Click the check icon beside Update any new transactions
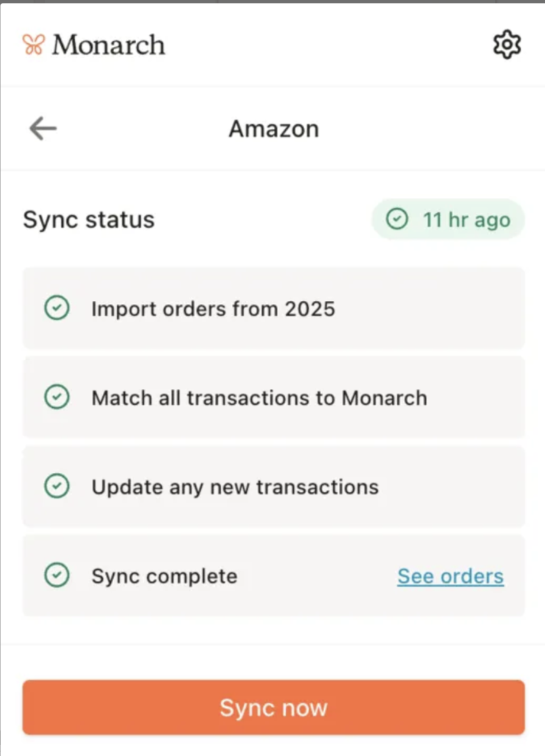Image resolution: width=545 pixels, height=756 pixels. pyautogui.click(x=57, y=487)
